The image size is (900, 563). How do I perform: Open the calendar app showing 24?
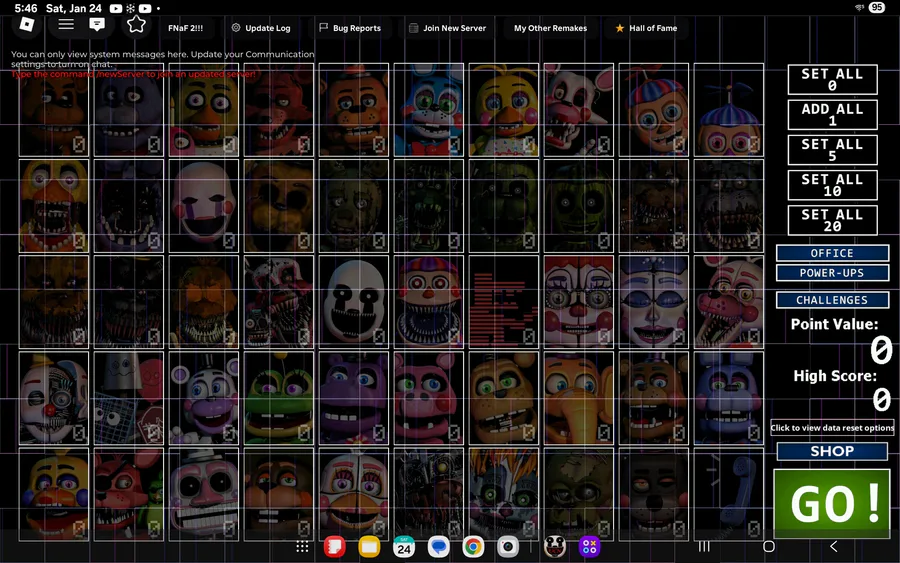click(404, 547)
